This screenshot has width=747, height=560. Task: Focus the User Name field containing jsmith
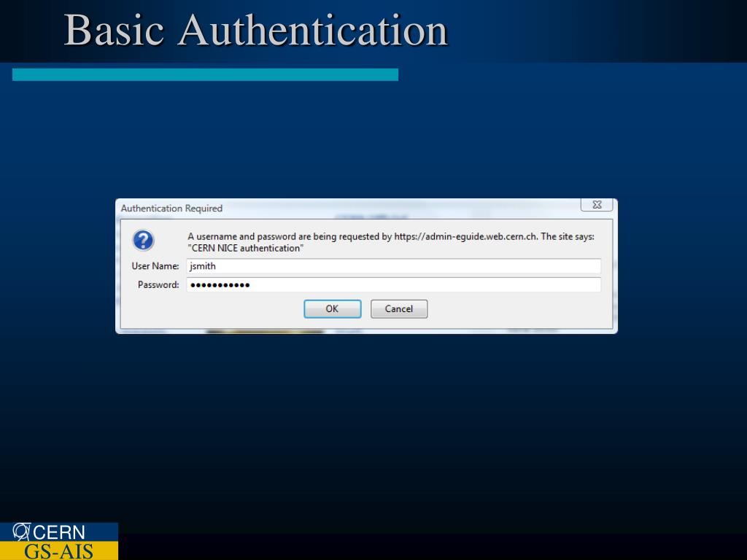tap(393, 266)
